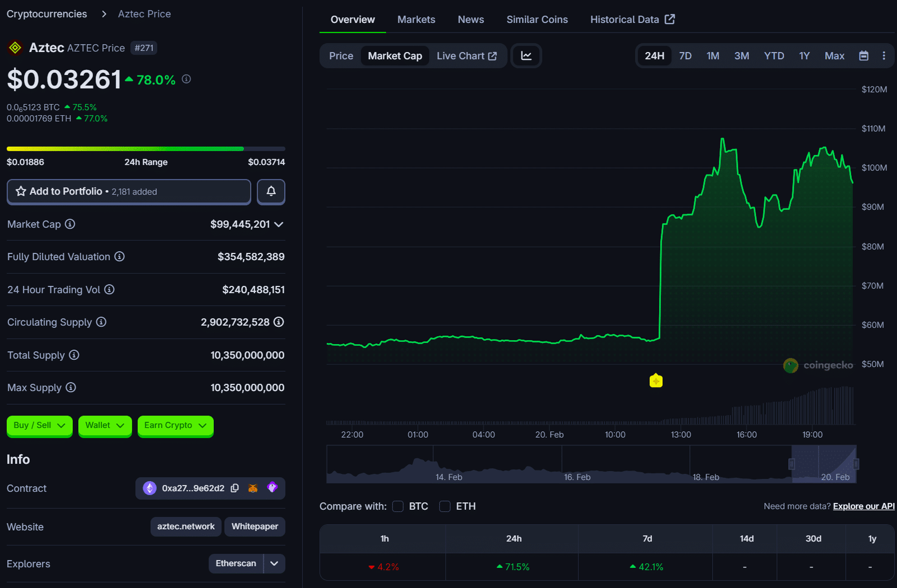Switch to the line chart type icon

pyautogui.click(x=526, y=56)
